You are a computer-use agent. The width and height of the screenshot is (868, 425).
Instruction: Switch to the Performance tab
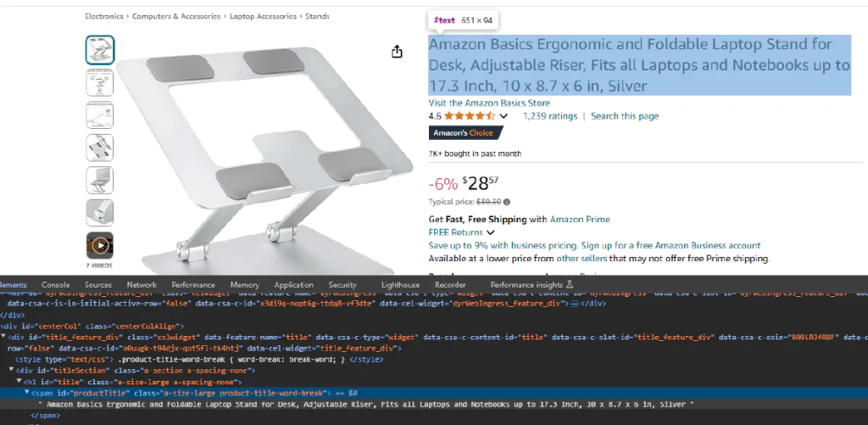[x=193, y=285]
